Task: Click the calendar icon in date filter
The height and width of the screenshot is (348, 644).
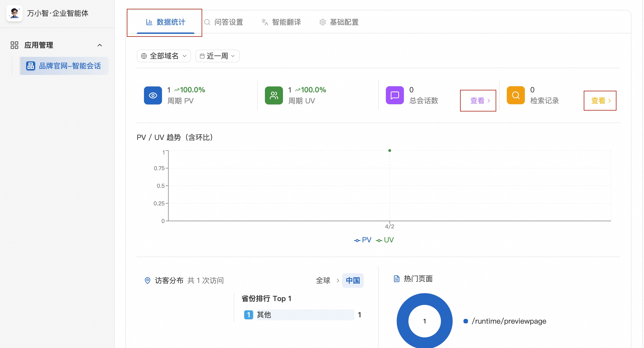Action: tap(202, 56)
